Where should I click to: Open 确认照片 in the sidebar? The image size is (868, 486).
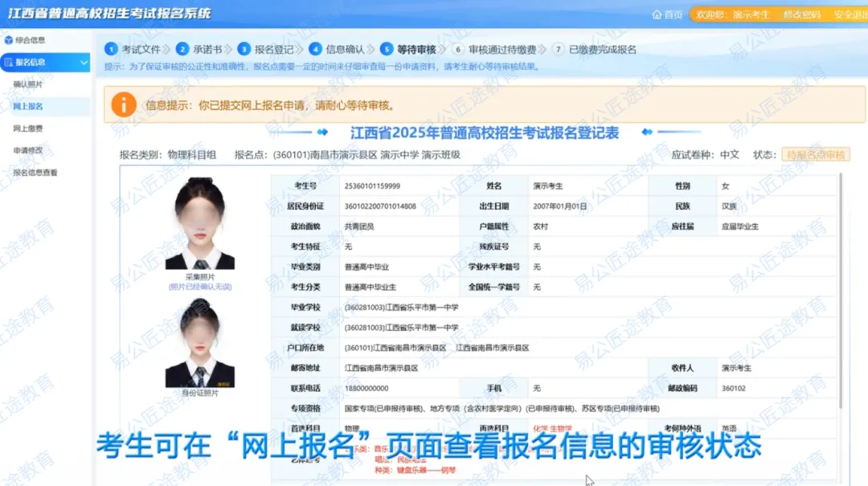[27, 84]
